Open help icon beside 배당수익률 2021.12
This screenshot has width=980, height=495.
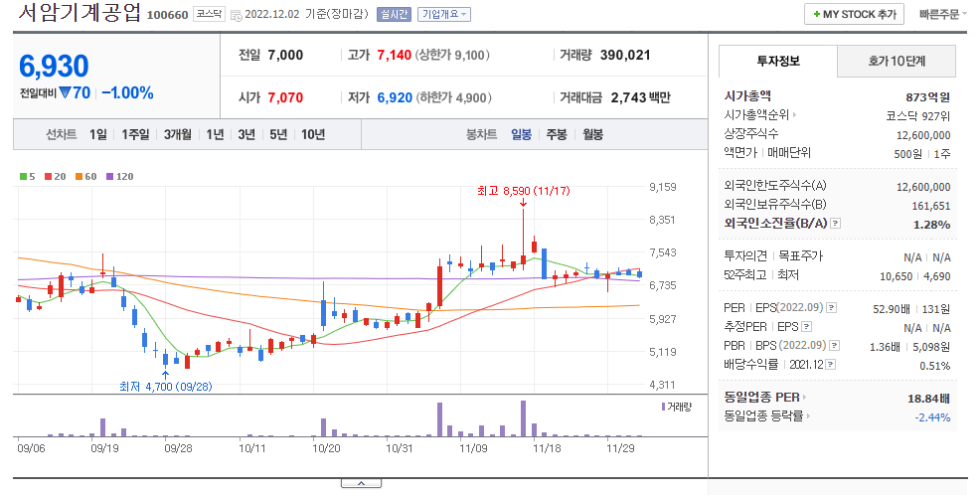coord(831,365)
